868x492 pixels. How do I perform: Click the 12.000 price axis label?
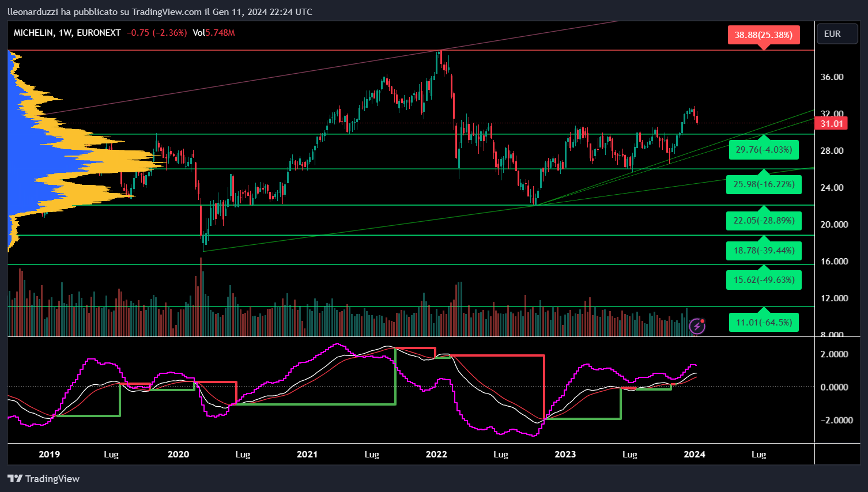click(834, 298)
